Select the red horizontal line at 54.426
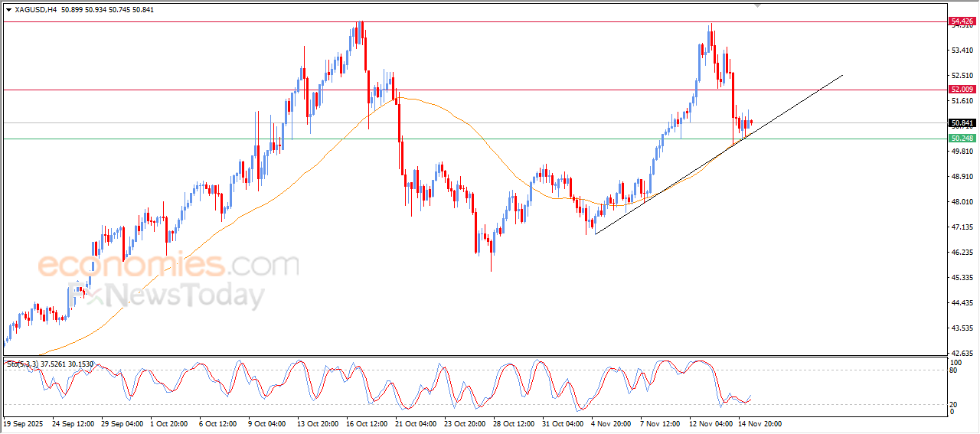This screenshot has width=980, height=434. [475, 21]
